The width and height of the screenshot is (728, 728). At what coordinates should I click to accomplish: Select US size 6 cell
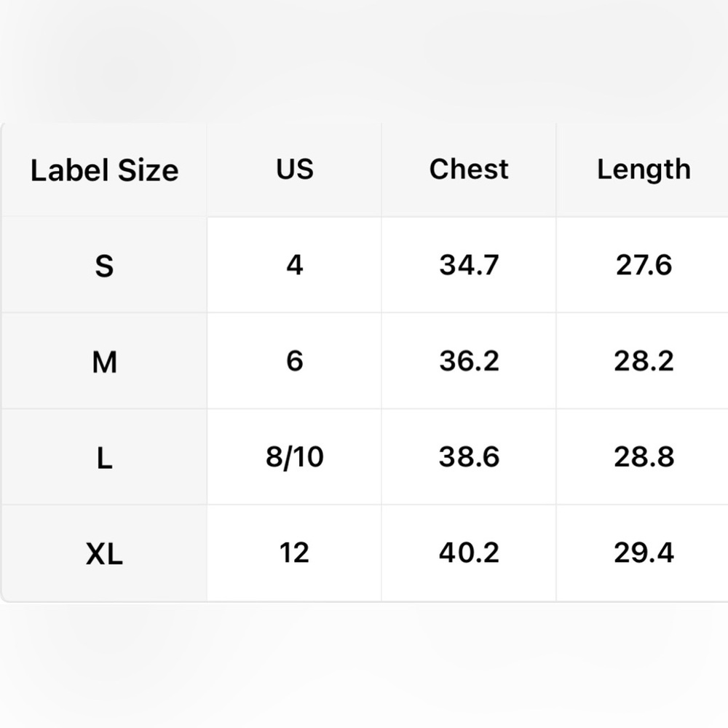coord(294,361)
